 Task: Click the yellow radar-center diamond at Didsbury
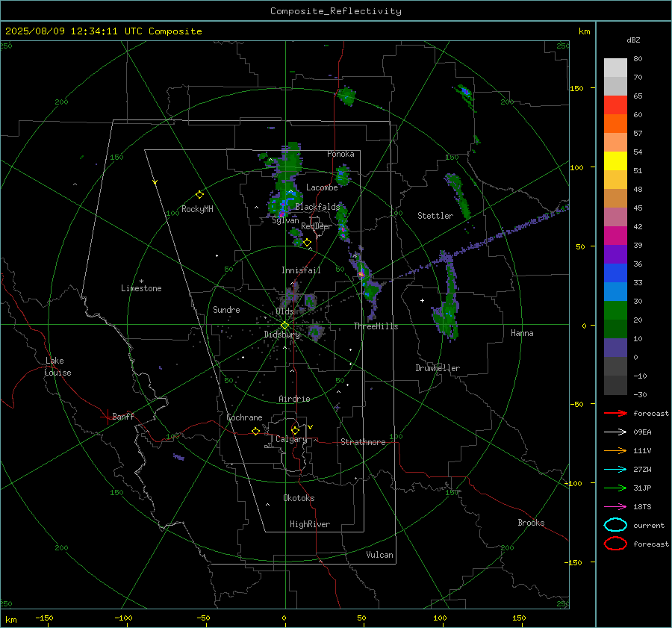(284, 326)
